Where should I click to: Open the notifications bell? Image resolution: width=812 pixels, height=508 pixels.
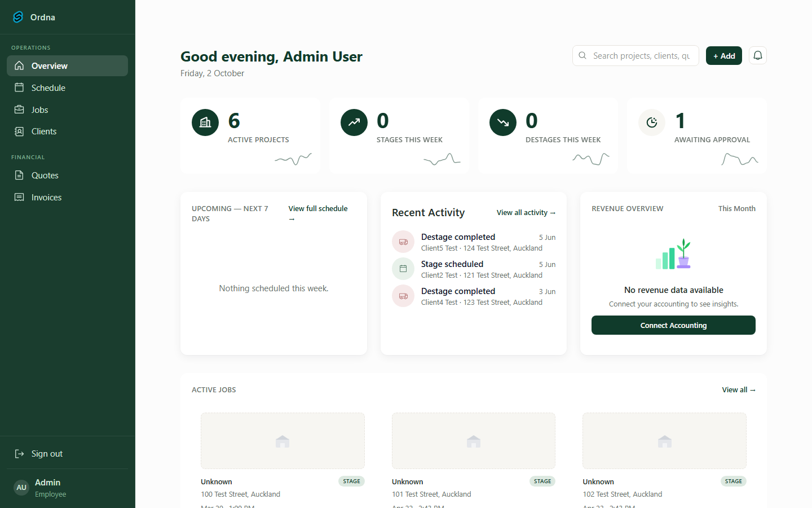click(758, 55)
